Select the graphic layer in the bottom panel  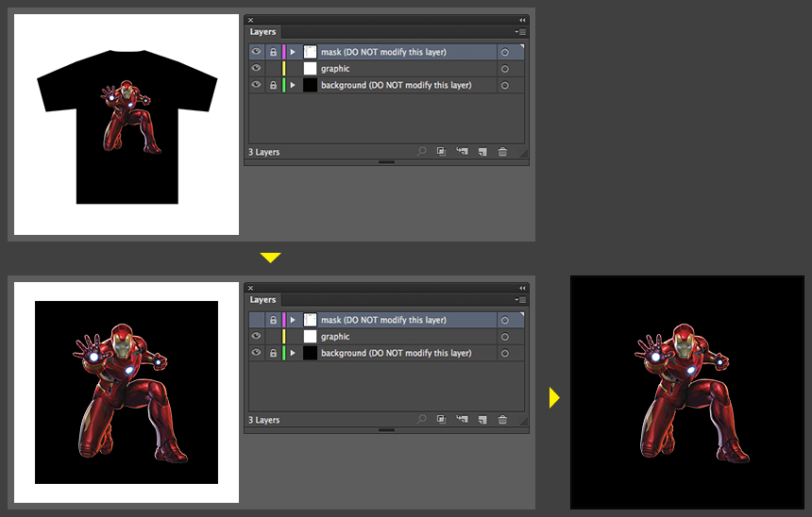(378, 337)
